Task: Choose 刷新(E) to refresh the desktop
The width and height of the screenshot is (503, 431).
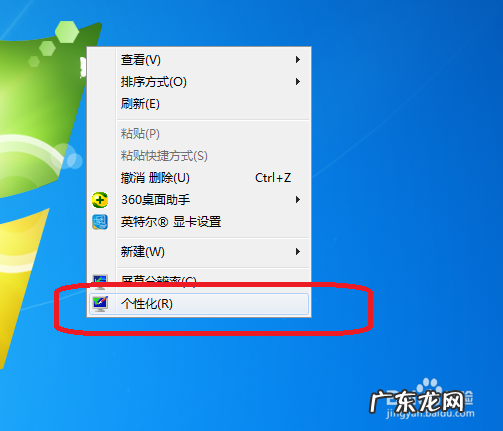Action: [x=199, y=104]
